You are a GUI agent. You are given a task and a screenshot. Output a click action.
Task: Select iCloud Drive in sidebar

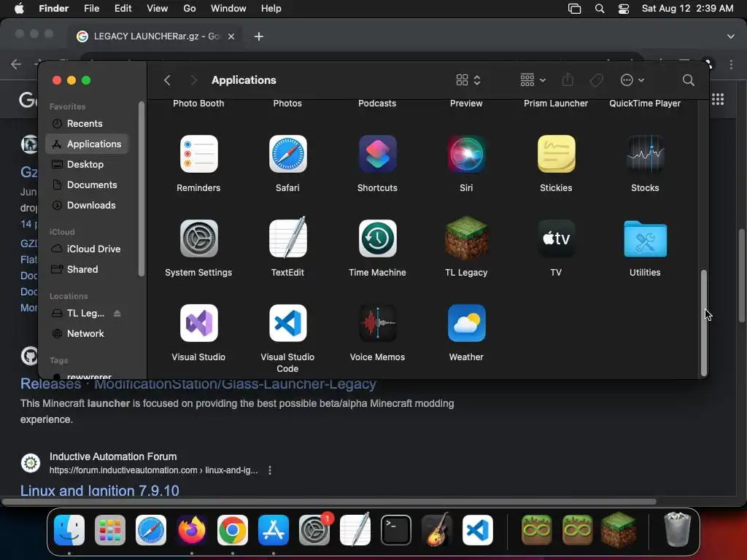click(x=87, y=249)
